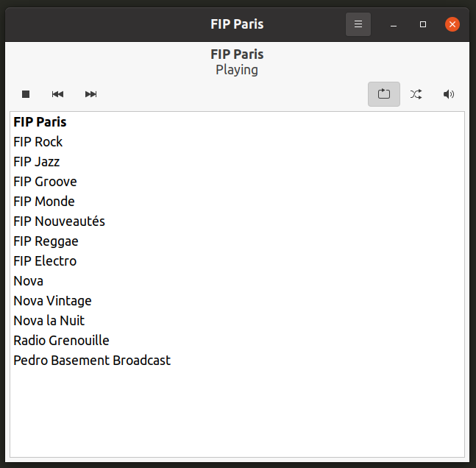Select FIP Reggae in playlist

(46, 241)
